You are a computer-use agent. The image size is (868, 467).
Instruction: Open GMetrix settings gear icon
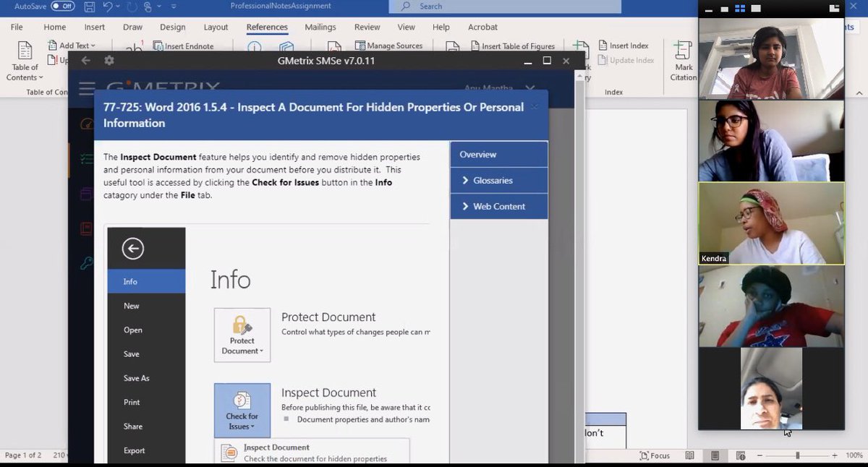pyautogui.click(x=109, y=61)
